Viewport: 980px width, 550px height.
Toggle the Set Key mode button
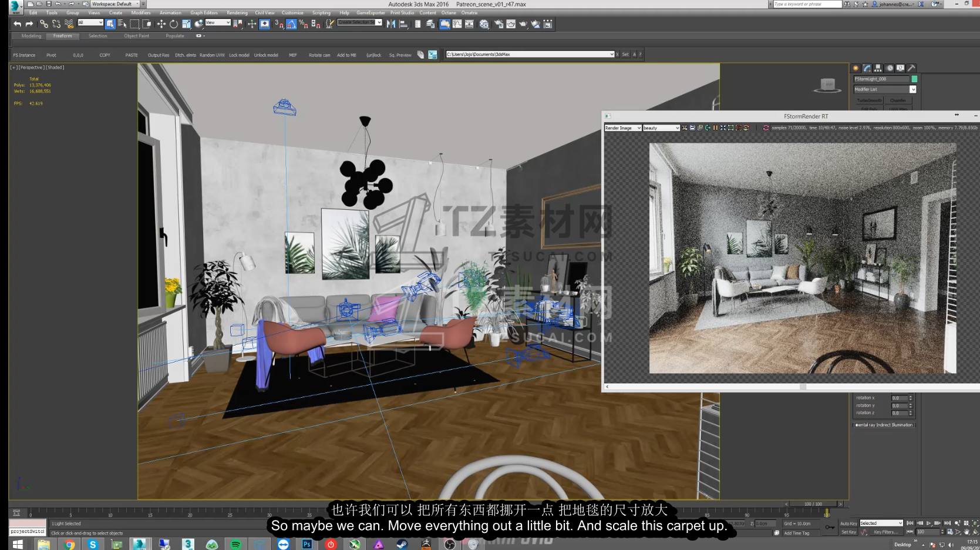[x=848, y=532]
